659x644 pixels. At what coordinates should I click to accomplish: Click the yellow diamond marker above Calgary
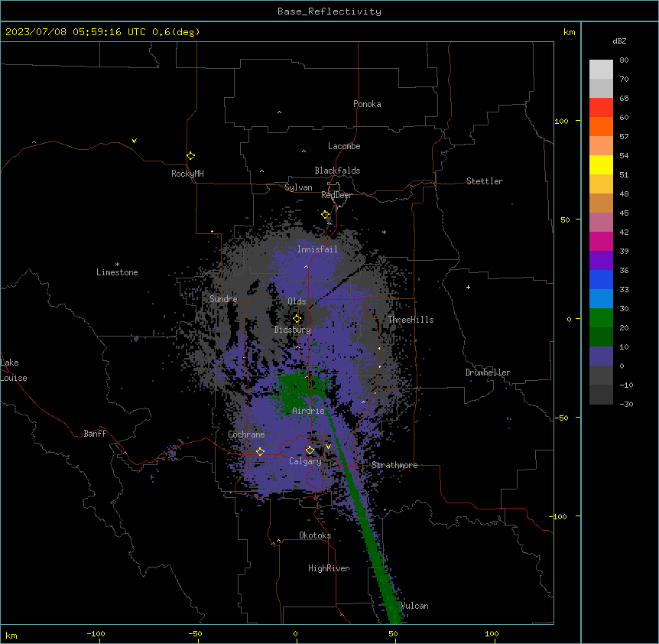[310, 450]
